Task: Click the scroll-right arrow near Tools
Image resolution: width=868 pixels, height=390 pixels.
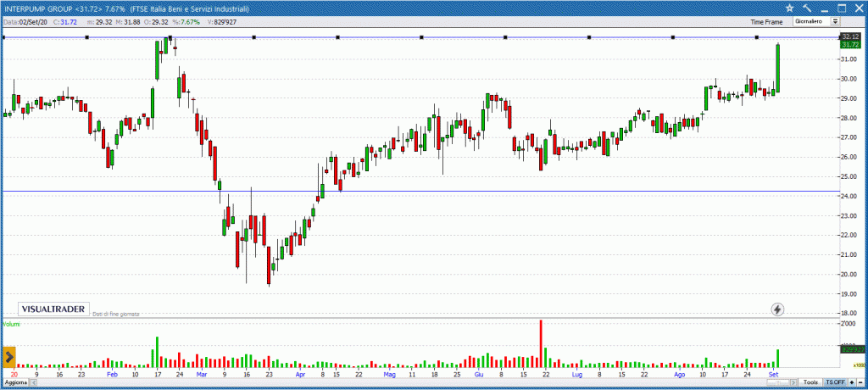Action: 795,383
